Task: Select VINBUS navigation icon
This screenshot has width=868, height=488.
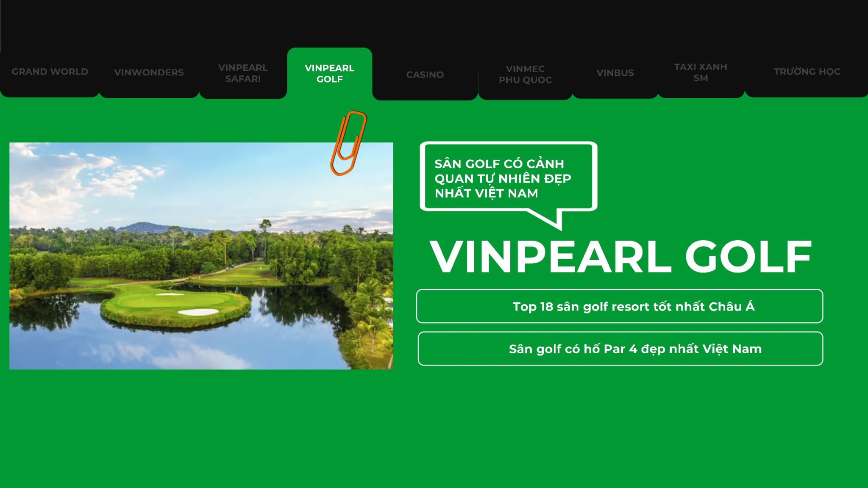Action: pyautogui.click(x=615, y=73)
